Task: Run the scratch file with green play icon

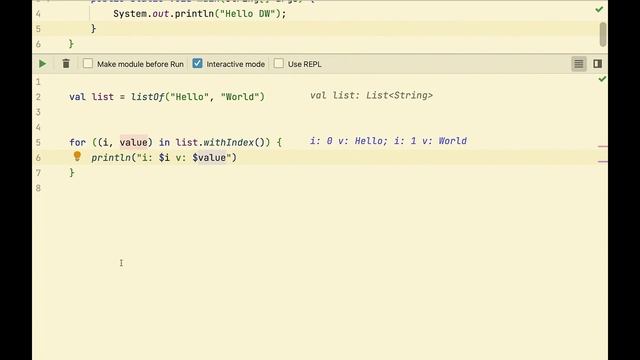Action: click(42, 64)
